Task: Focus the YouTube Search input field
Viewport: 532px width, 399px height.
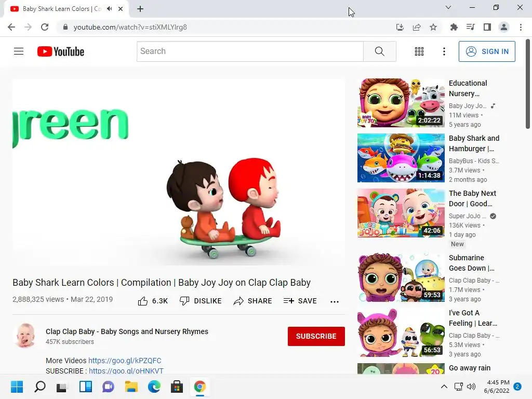Action: [x=250, y=51]
